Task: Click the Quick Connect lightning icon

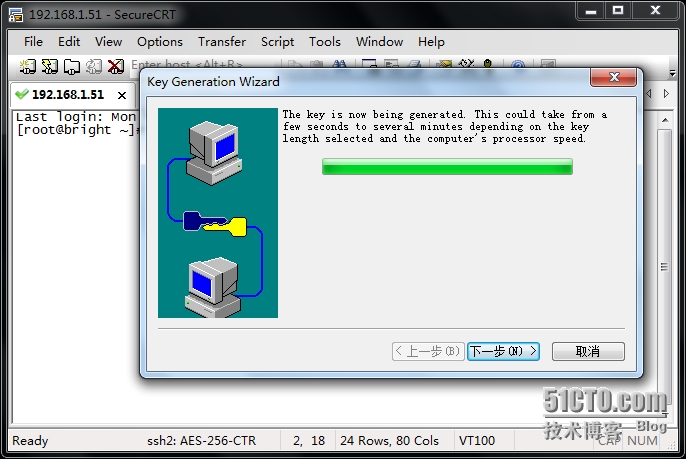Action: (x=49, y=66)
